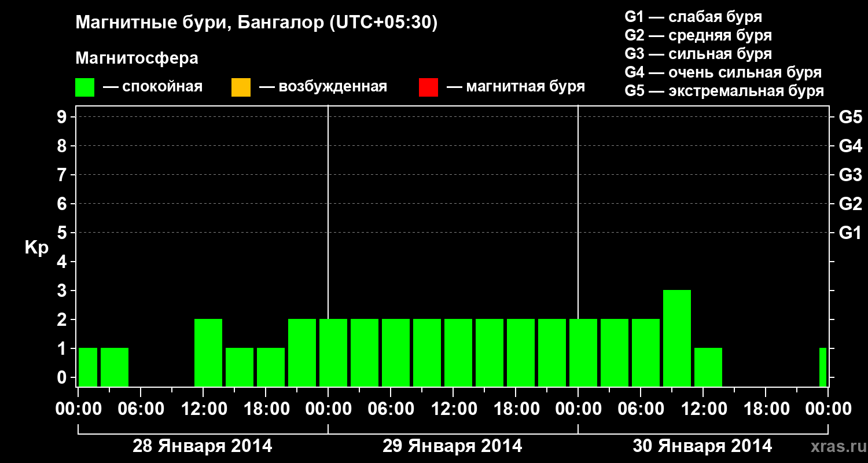Click the orange 'возбужденная' legend swatch

[x=241, y=87]
